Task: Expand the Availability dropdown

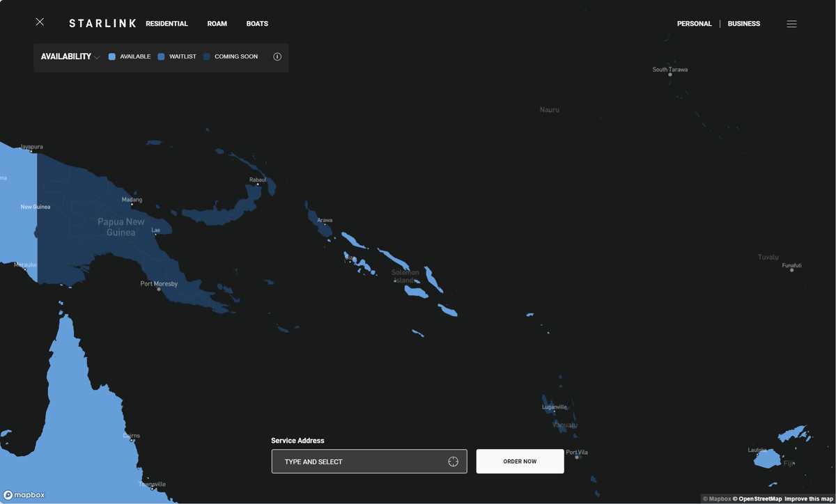Action: 70,56
